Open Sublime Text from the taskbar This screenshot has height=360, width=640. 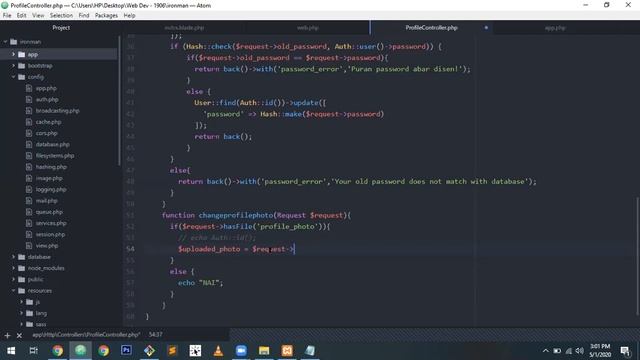pos(172,350)
